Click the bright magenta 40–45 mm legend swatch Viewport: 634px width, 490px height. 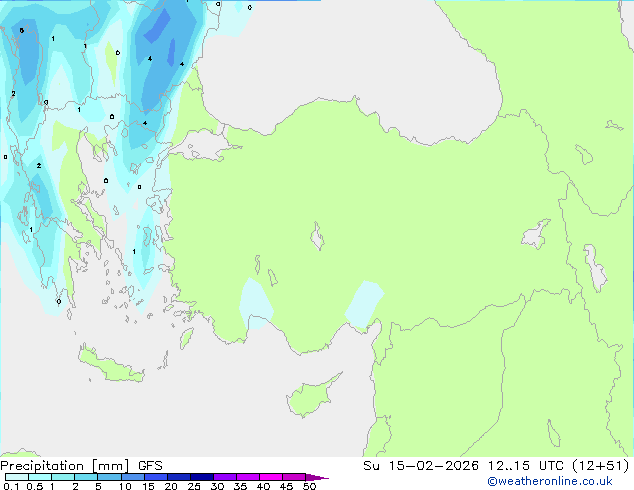[271, 477]
